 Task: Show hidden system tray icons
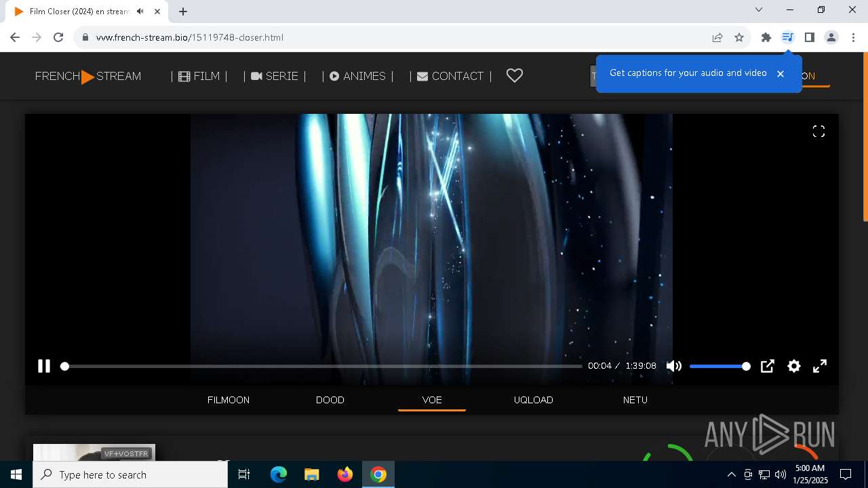(x=731, y=474)
